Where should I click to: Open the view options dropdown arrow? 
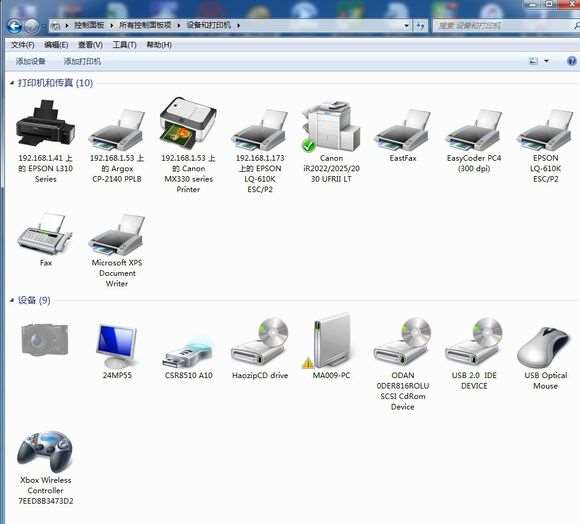[x=547, y=61]
